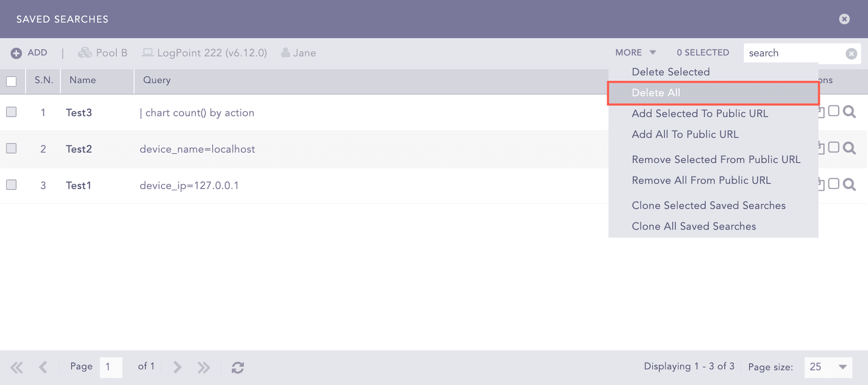Choose Add All To Public URL
This screenshot has width=868, height=385.
tap(685, 134)
